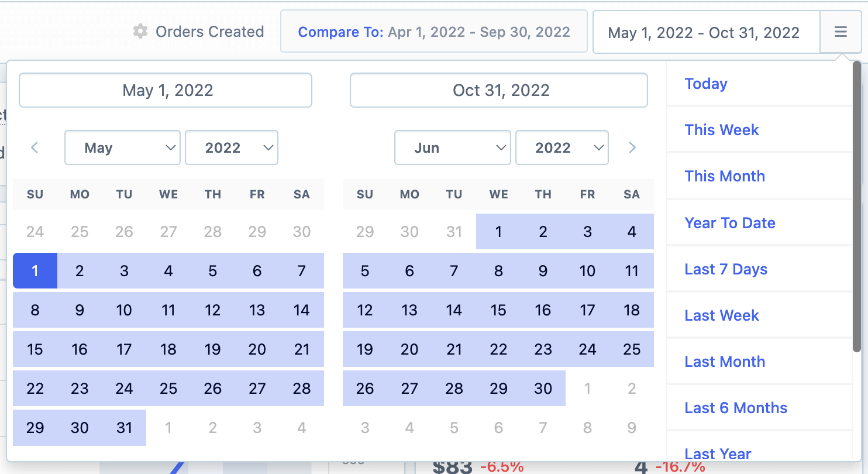Select June 30 on the right calendar
This screenshot has height=474, width=868.
tap(543, 389)
